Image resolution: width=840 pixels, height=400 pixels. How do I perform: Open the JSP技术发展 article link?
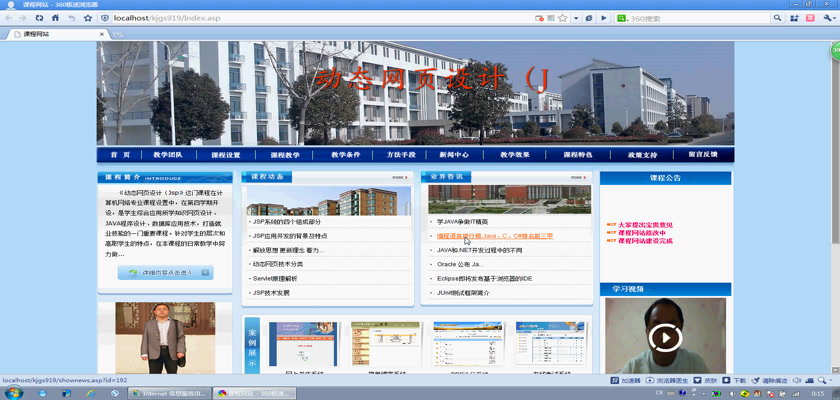271,293
